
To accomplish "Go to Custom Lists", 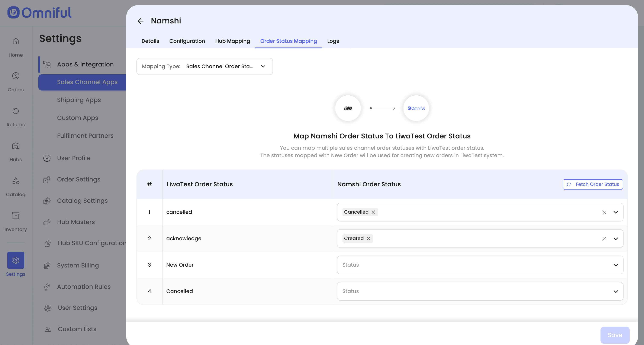I will 77,329.
